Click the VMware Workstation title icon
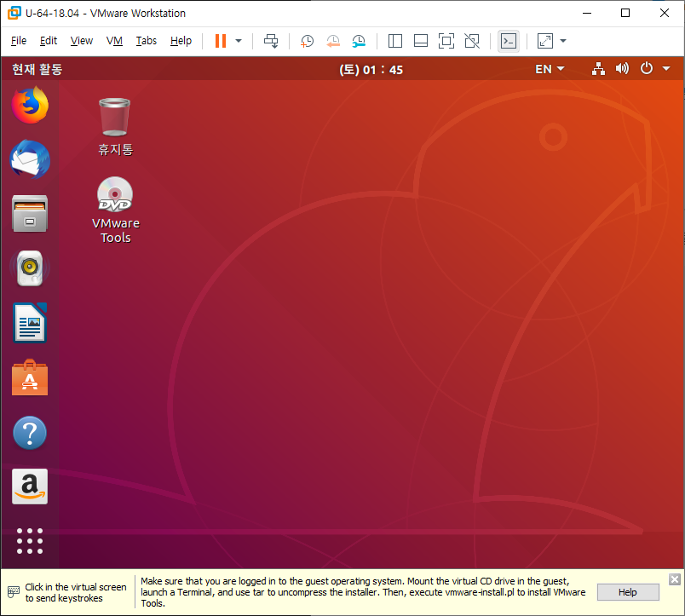Image resolution: width=685 pixels, height=616 pixels. (14, 13)
